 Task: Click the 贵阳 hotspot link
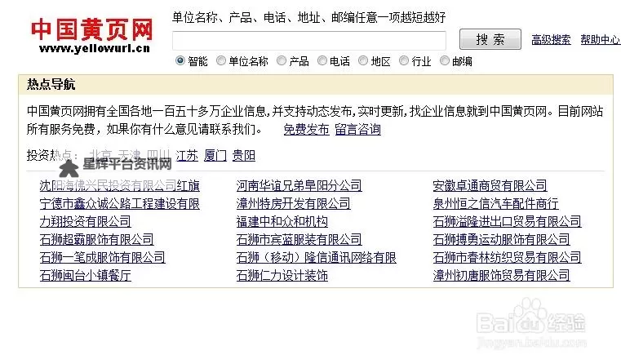pos(243,155)
